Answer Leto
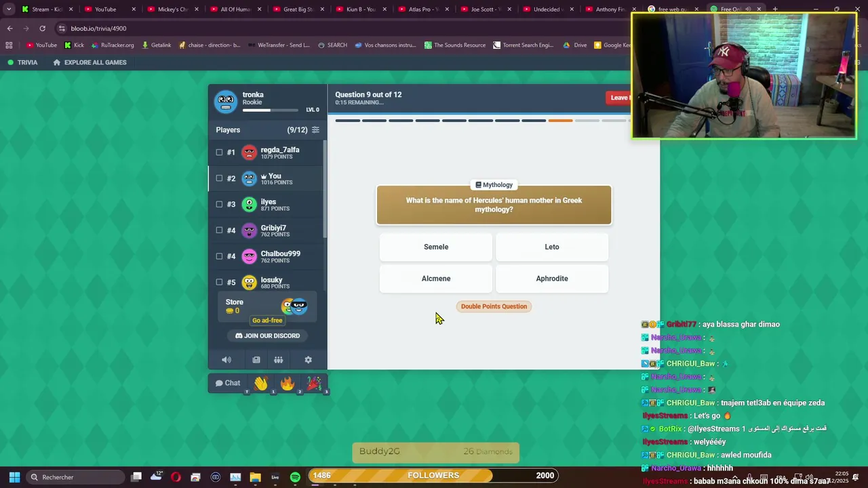Image resolution: width=868 pixels, height=488 pixels. (x=552, y=247)
